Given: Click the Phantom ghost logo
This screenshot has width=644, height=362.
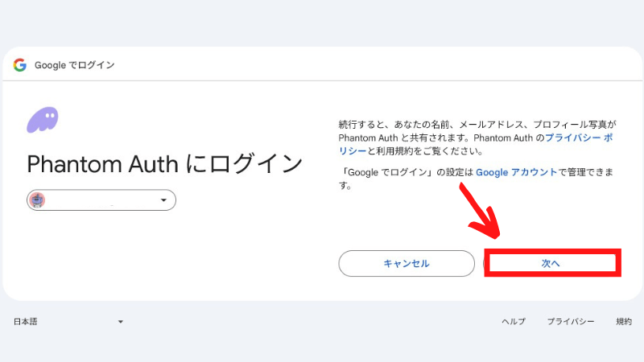Looking at the screenshot, I should click(x=43, y=120).
